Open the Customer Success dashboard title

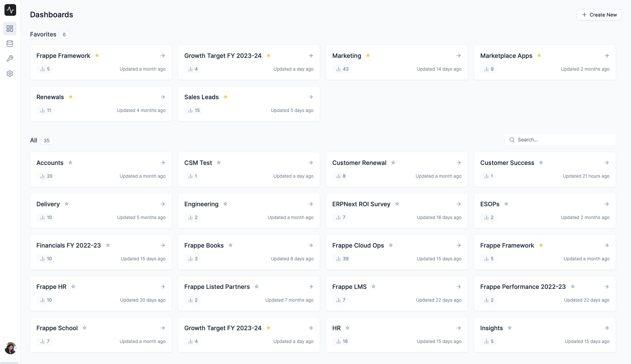pyautogui.click(x=507, y=162)
